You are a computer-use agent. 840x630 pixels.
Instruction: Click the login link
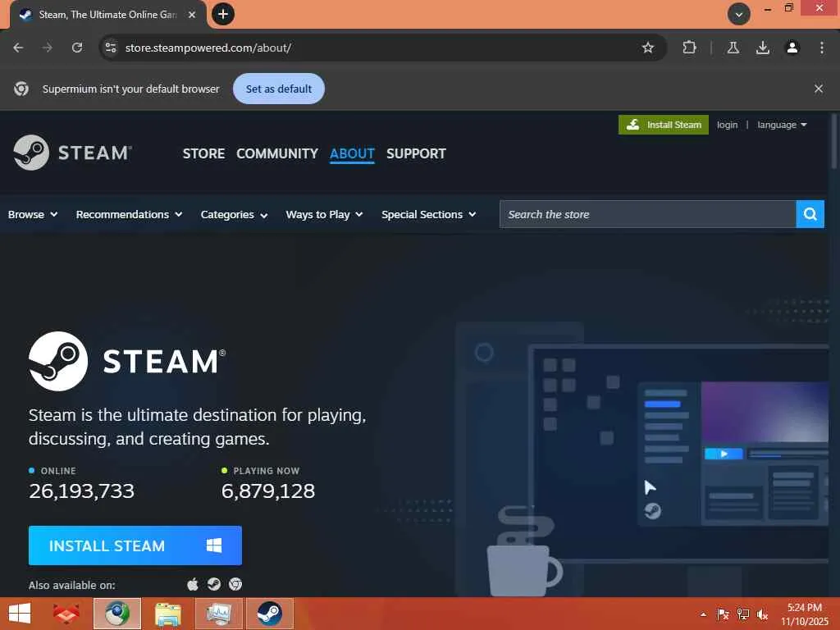pos(727,125)
